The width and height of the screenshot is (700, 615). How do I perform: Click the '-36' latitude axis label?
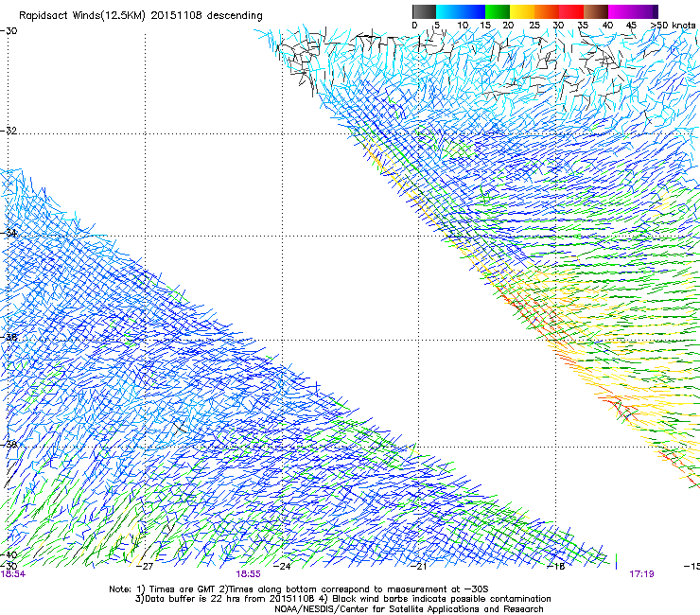pyautogui.click(x=9, y=337)
